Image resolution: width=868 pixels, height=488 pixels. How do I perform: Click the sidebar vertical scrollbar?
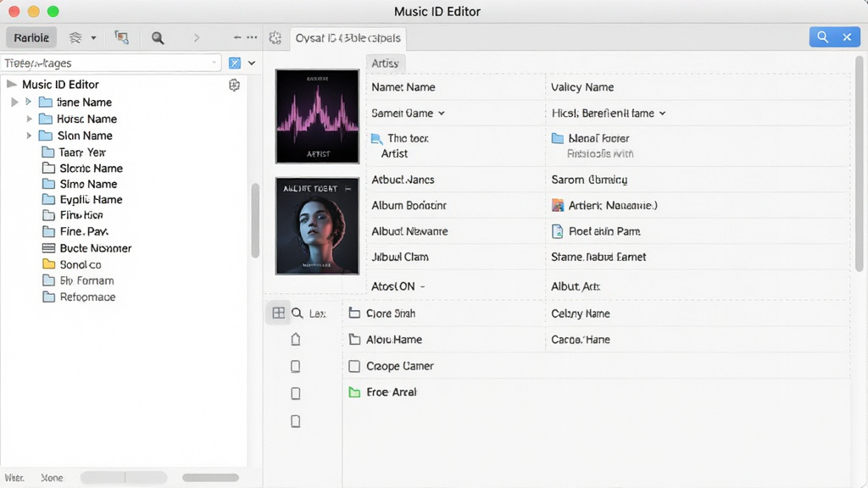[x=255, y=220]
